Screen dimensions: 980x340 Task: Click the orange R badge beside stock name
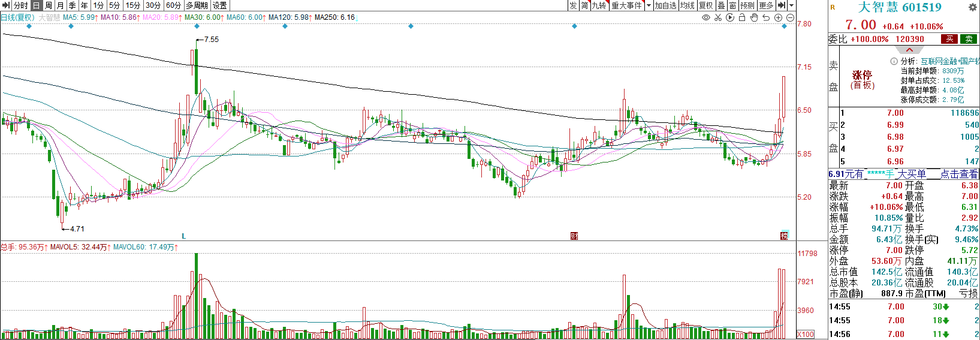pyautogui.click(x=833, y=7)
